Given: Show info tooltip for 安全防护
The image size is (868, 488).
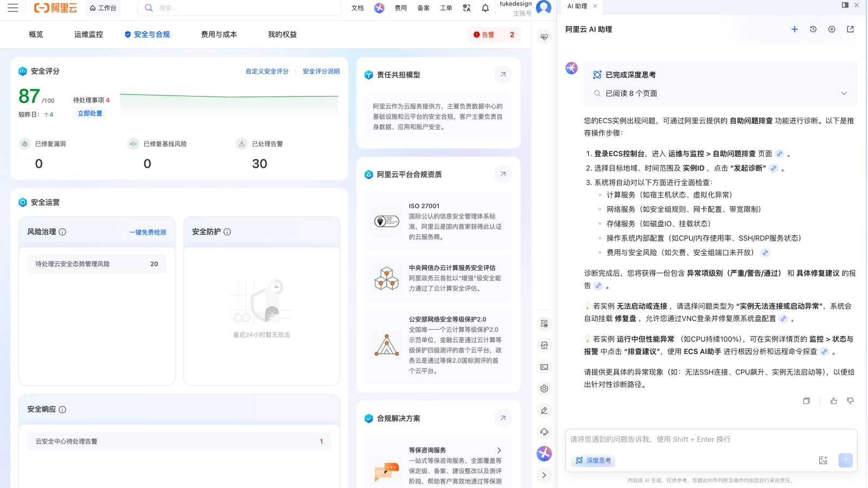Looking at the screenshot, I should (227, 232).
